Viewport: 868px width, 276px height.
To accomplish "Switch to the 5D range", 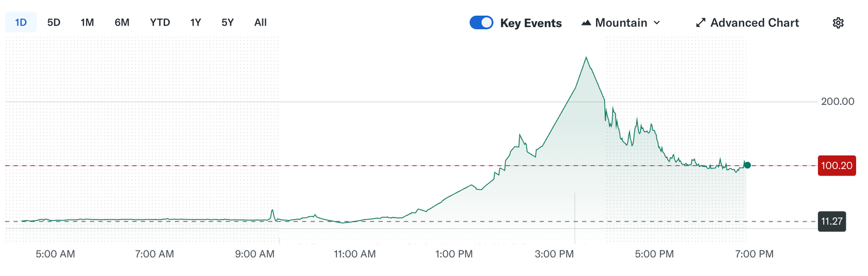I will coord(54,22).
